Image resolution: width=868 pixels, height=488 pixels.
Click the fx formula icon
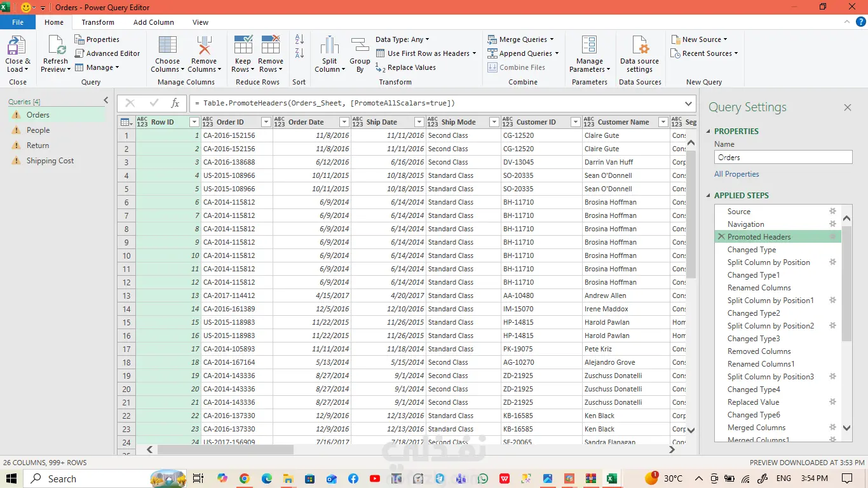coord(175,103)
